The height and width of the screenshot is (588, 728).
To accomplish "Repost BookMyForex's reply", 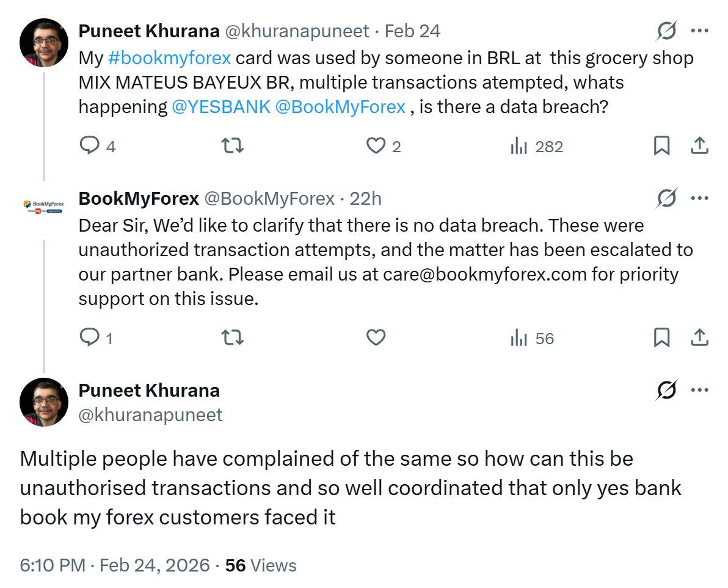I will 232,337.
